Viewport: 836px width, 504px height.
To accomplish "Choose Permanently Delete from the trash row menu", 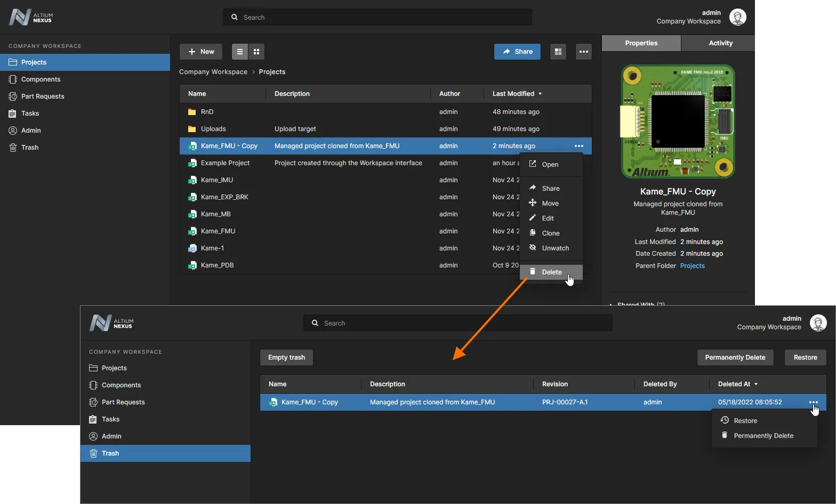I will [x=765, y=436].
